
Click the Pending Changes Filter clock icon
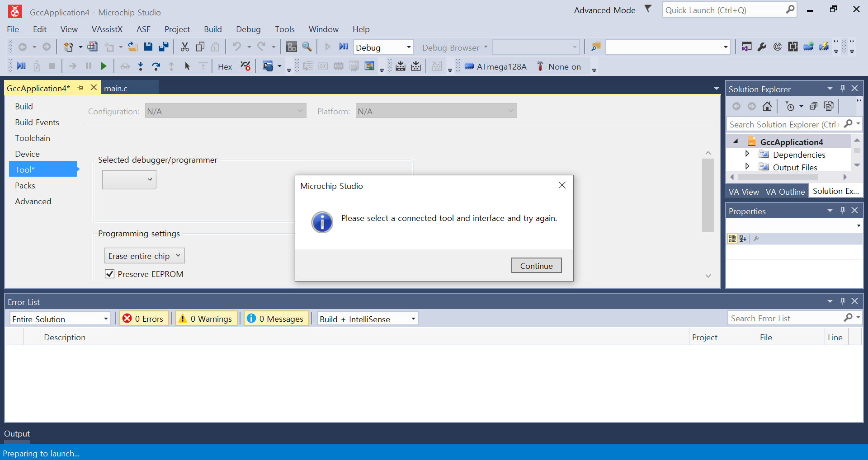(x=790, y=106)
